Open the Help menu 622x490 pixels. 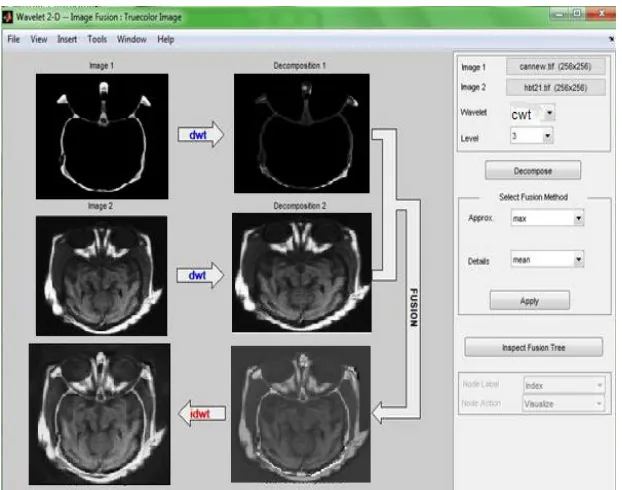(x=166, y=39)
